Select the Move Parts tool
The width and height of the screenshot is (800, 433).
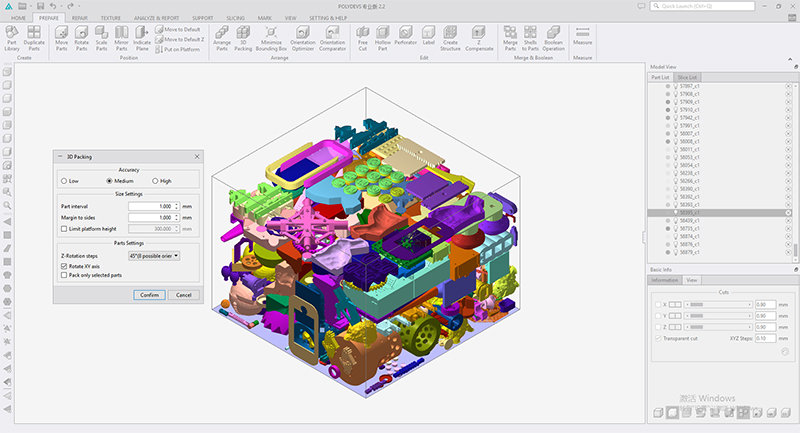click(61, 38)
